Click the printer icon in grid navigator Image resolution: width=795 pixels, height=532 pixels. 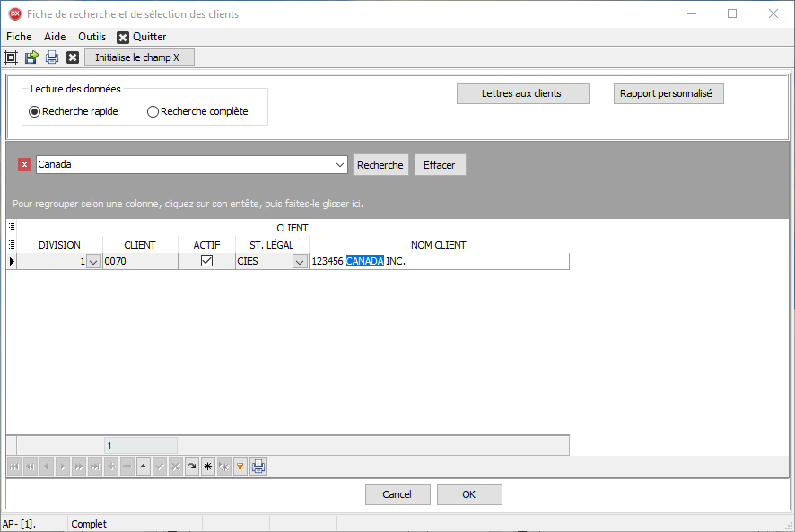tap(258, 467)
